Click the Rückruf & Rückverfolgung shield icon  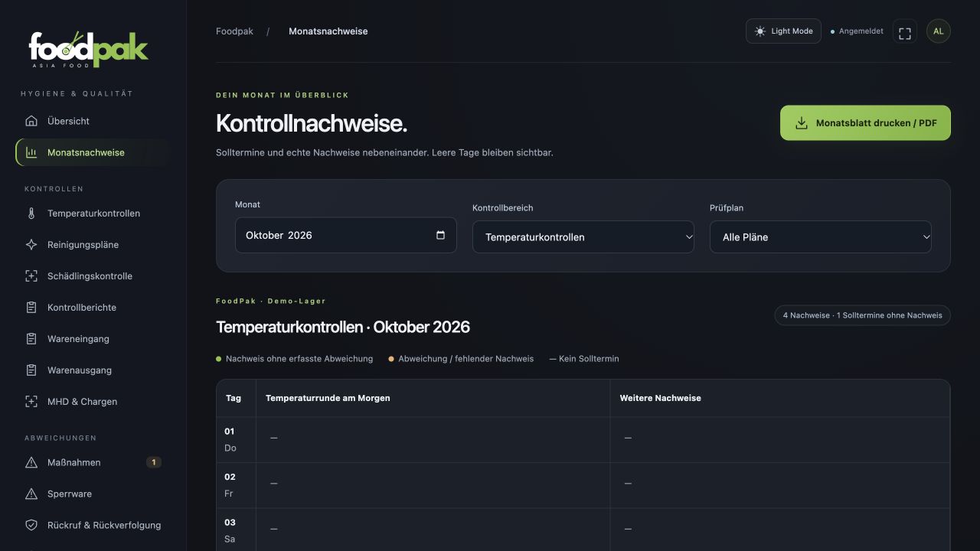[x=31, y=525]
